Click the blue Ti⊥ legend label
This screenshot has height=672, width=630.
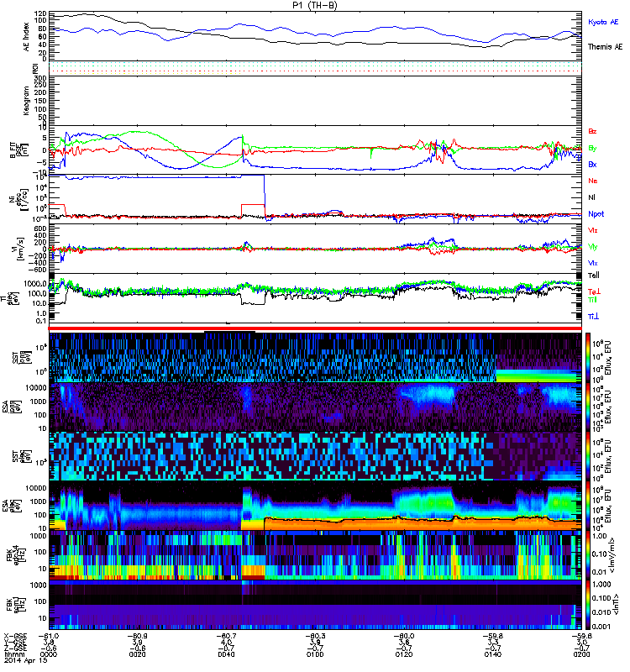tap(593, 317)
